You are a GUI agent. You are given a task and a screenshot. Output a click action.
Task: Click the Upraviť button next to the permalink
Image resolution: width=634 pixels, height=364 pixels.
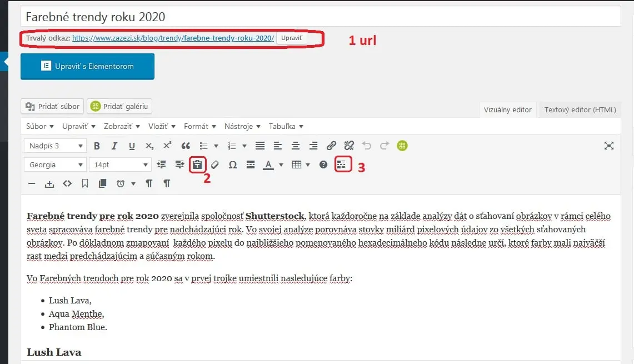292,38
